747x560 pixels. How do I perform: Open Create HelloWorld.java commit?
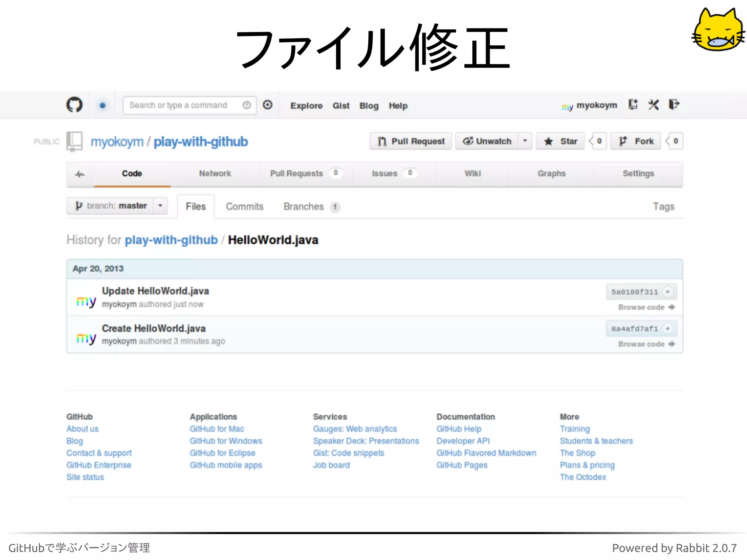click(154, 328)
